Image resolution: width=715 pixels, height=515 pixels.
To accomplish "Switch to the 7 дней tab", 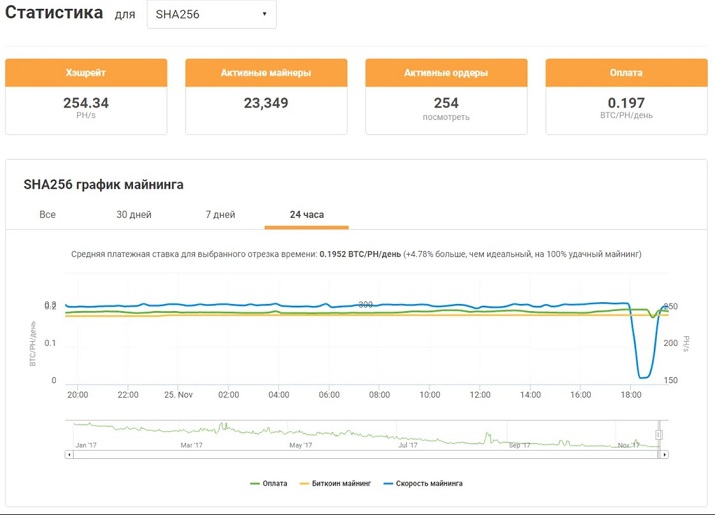I will [x=220, y=214].
